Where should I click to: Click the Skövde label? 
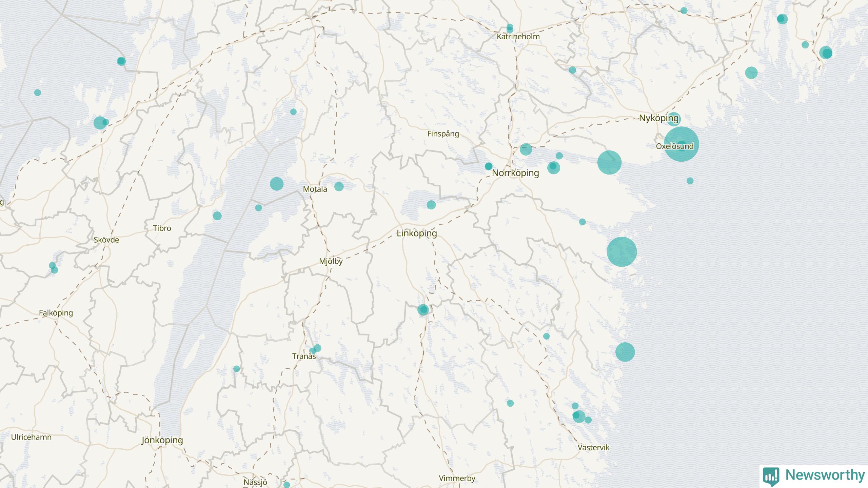click(x=106, y=240)
